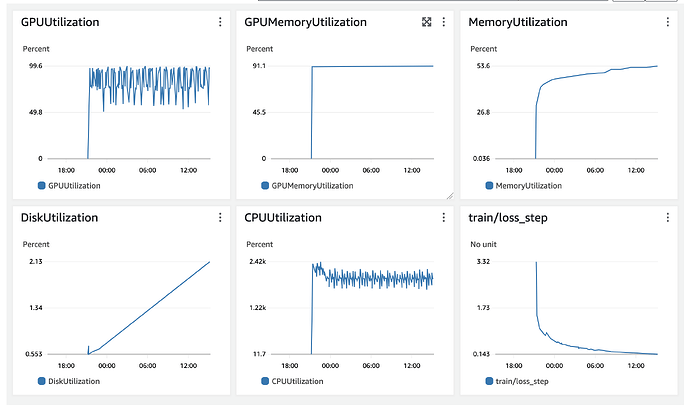Image resolution: width=690 pixels, height=411 pixels.
Task: Click inside the GPUUtilization graph plot
Action: point(150,110)
